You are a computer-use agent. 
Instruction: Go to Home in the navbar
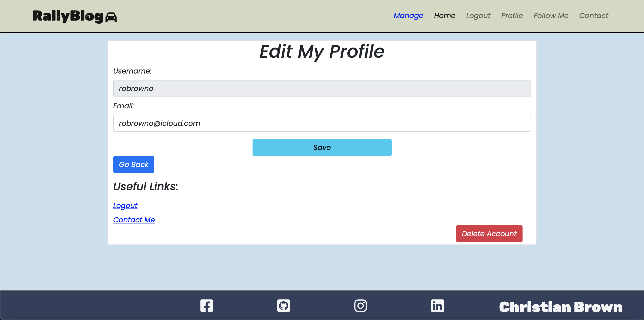[x=444, y=16]
